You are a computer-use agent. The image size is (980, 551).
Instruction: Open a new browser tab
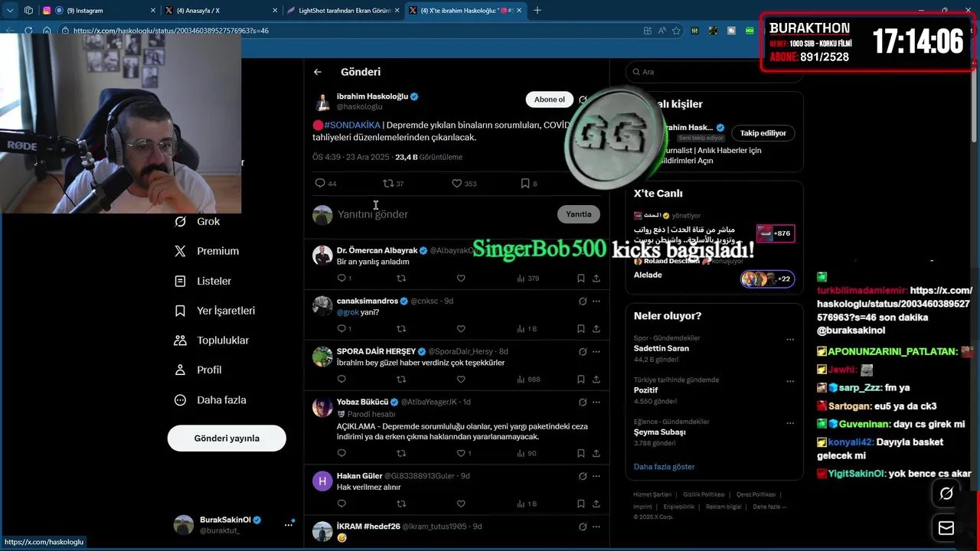(537, 11)
